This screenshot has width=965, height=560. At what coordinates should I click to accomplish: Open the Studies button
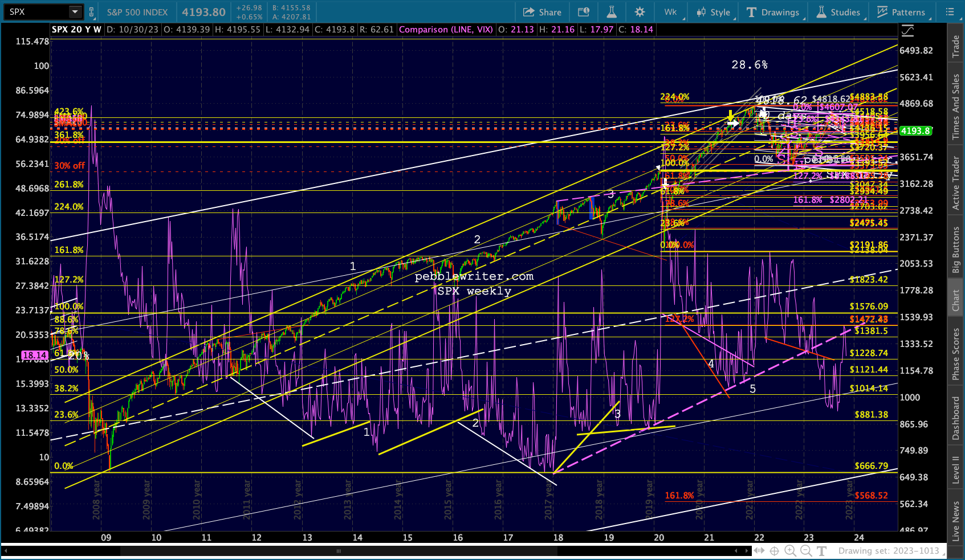(x=838, y=12)
